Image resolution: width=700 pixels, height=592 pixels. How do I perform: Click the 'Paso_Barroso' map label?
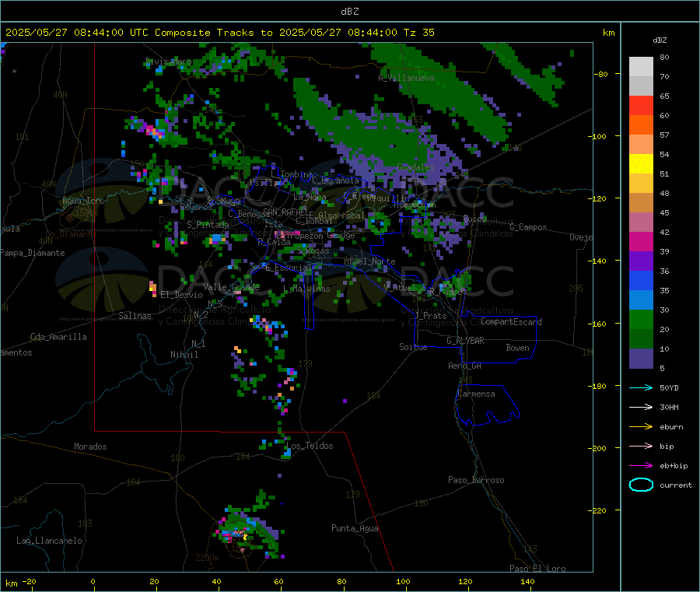pyautogui.click(x=476, y=480)
